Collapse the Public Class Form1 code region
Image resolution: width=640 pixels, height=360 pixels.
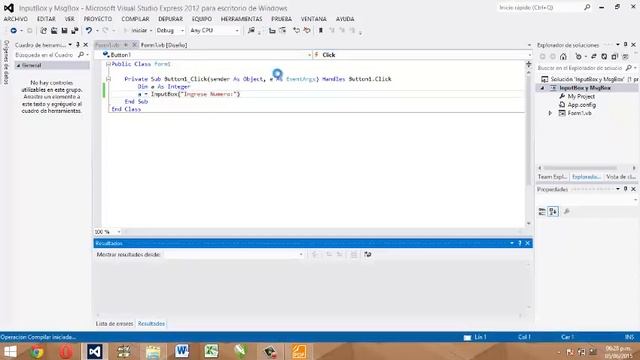coord(108,64)
